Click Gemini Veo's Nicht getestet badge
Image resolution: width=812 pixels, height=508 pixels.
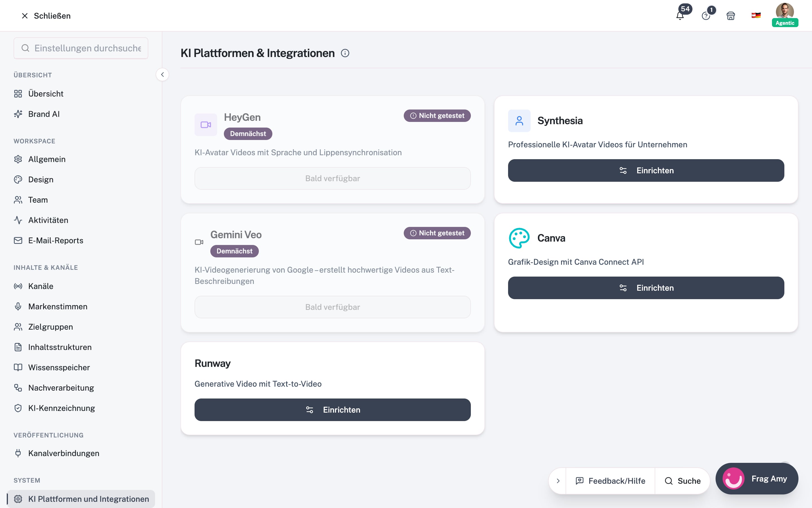(437, 233)
